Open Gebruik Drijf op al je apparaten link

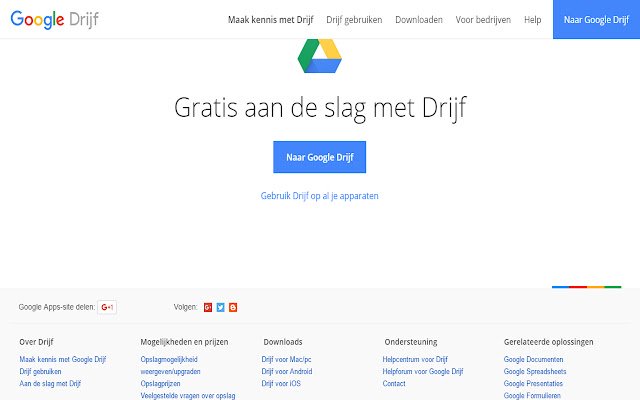pos(320,196)
